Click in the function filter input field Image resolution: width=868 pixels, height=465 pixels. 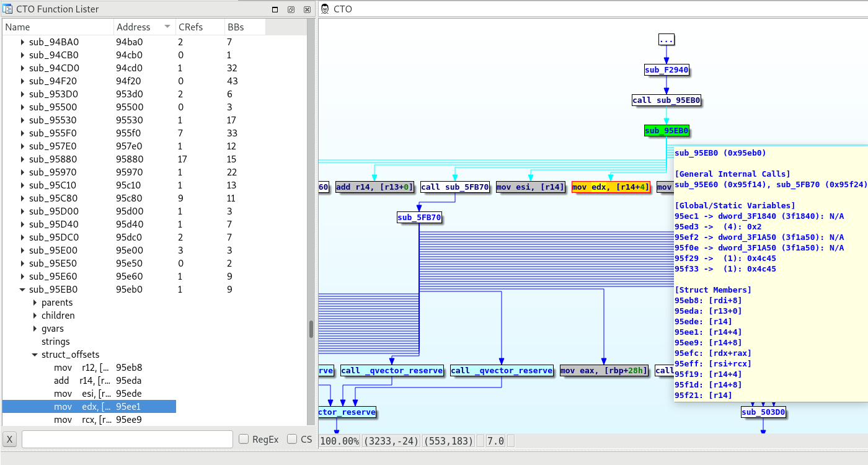127,440
